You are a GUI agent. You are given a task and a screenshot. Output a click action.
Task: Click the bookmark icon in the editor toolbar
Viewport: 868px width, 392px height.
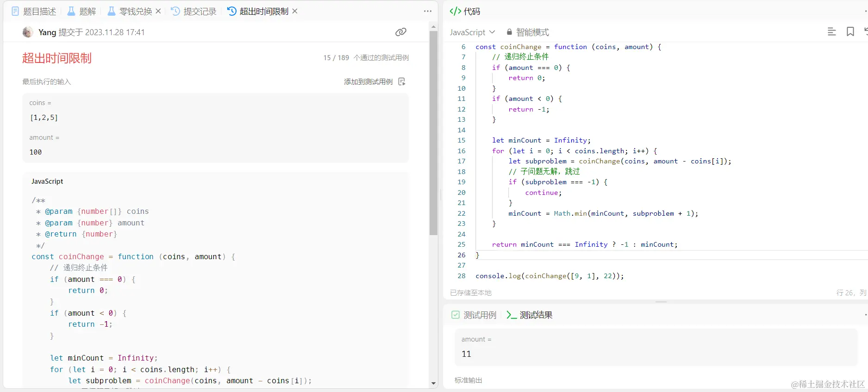[850, 31]
